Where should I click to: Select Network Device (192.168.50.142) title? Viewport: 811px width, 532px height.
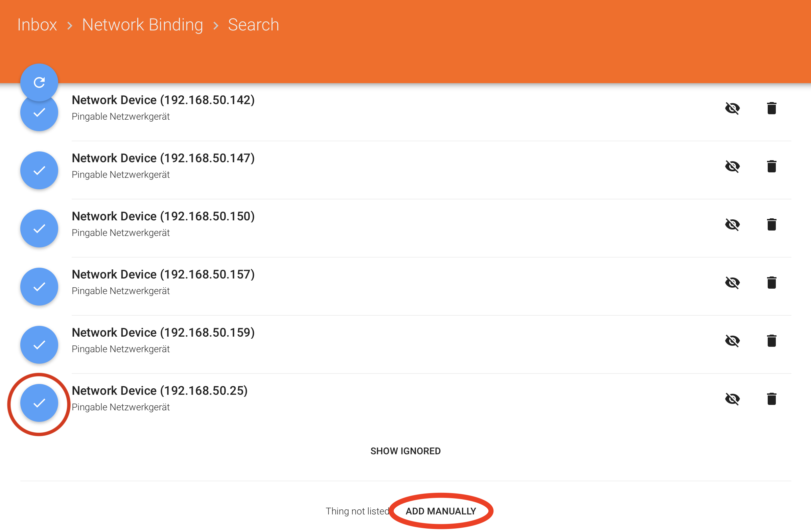tap(163, 100)
